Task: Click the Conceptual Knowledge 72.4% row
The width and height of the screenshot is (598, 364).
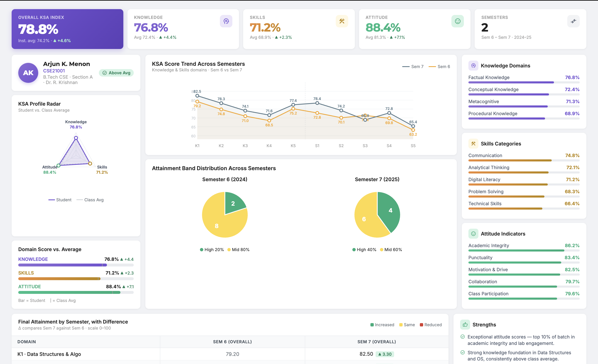Action: coord(524,92)
